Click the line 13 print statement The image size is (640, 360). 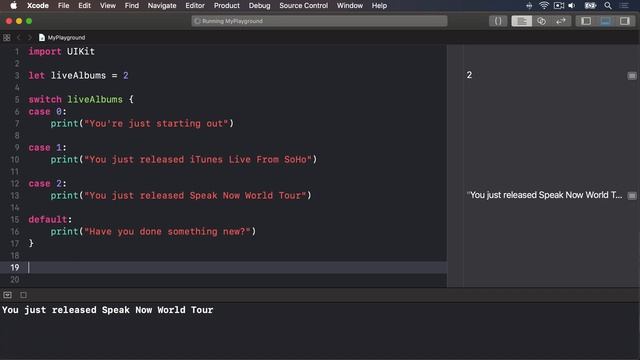pos(181,195)
